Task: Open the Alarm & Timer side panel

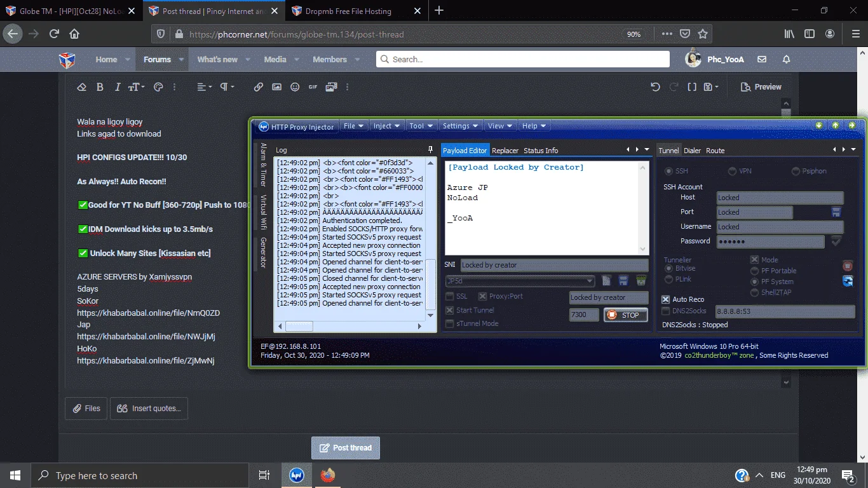Action: (x=263, y=165)
